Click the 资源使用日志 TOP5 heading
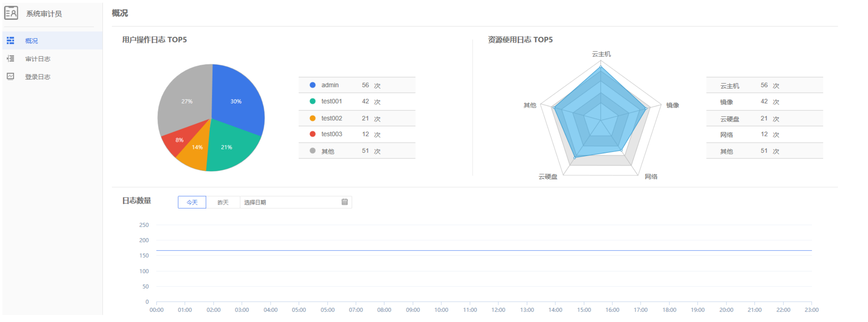 (x=520, y=40)
